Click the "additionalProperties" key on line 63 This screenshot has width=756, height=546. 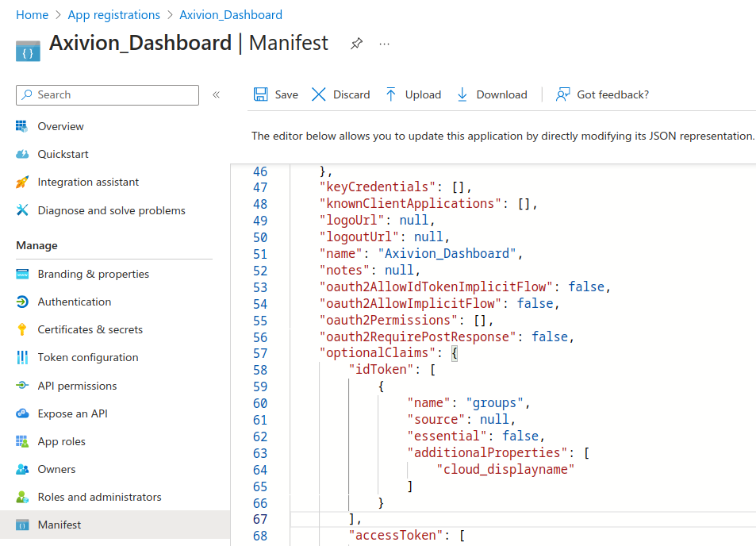[487, 452]
